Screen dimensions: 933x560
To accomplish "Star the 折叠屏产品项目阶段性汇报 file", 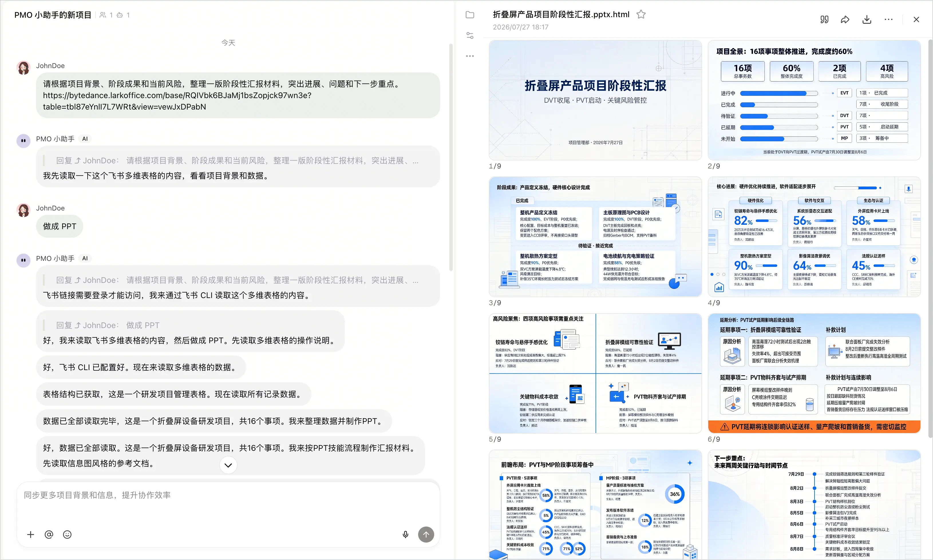I will pyautogui.click(x=641, y=14).
